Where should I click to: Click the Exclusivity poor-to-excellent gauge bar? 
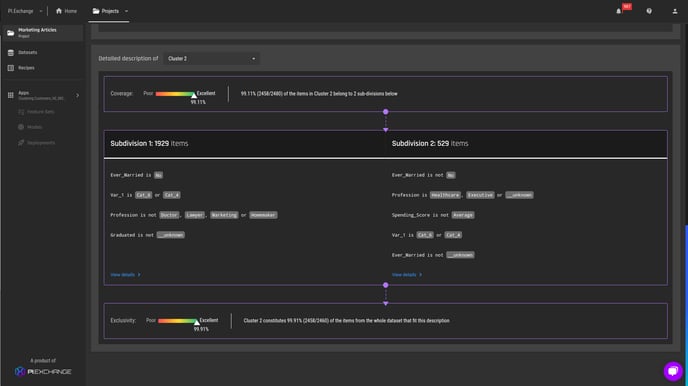point(178,321)
